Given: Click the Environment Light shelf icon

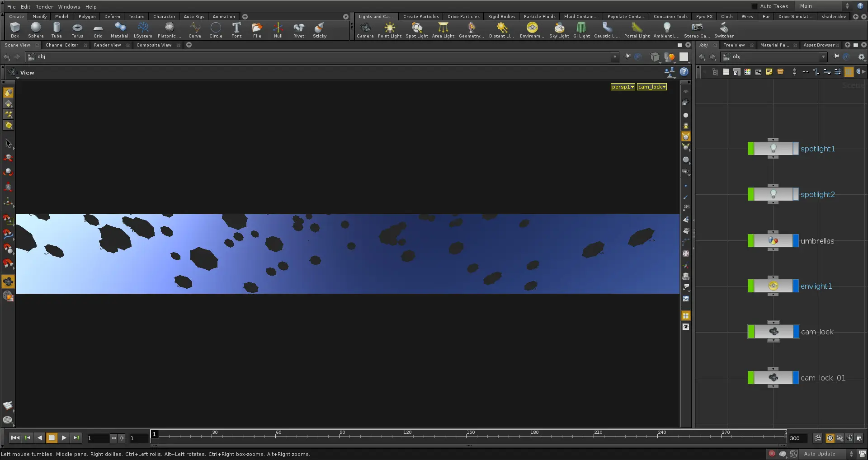Looking at the screenshot, I should coord(532,30).
